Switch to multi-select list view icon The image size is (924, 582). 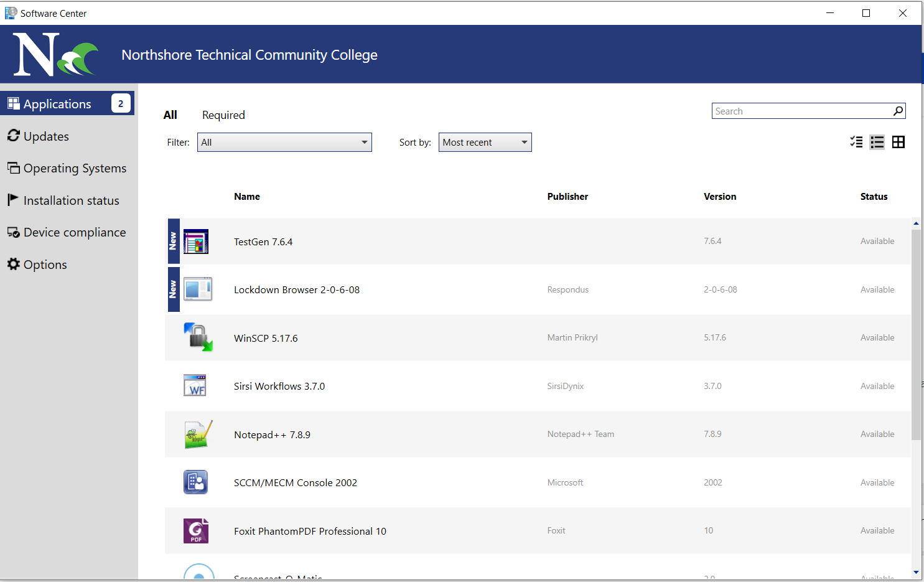856,142
